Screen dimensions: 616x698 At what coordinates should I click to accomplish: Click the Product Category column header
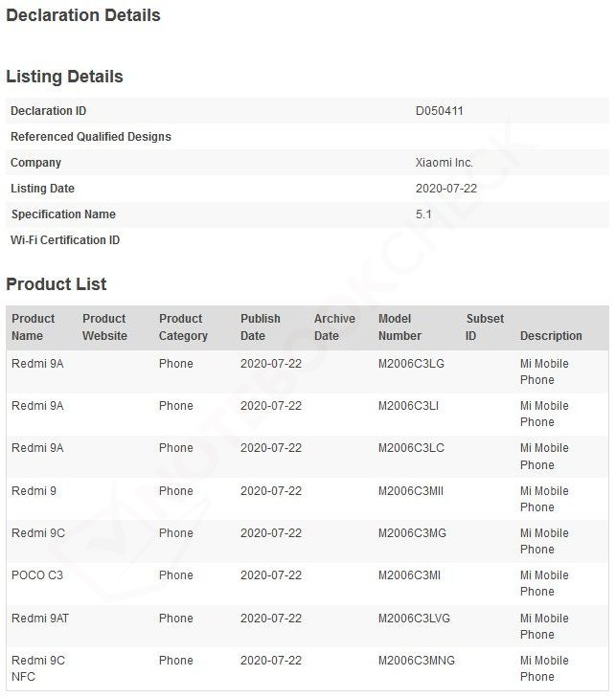pyautogui.click(x=183, y=327)
